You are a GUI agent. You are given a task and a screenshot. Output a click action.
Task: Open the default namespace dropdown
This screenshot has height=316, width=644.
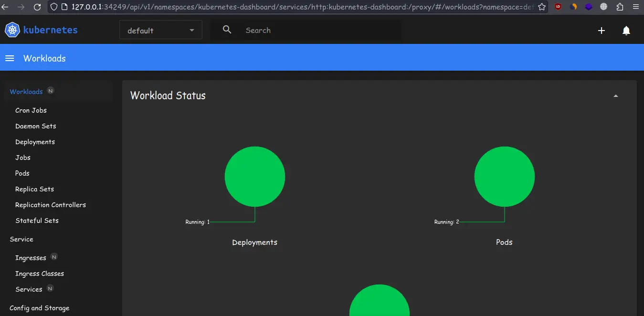pyautogui.click(x=161, y=30)
